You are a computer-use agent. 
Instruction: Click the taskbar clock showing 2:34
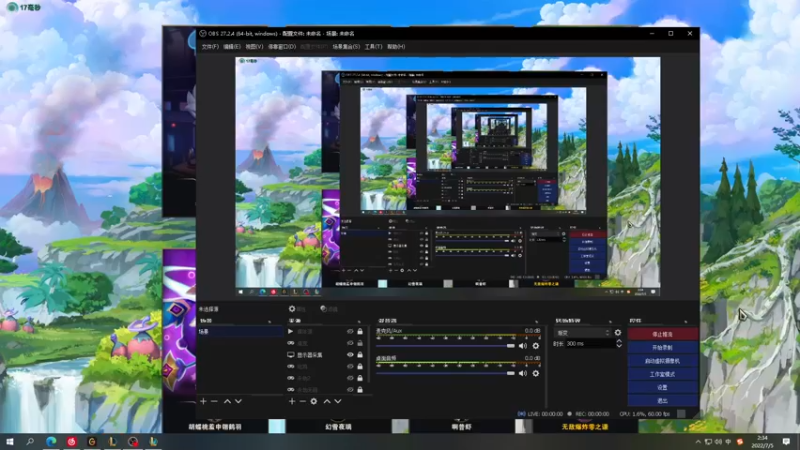[x=762, y=442]
